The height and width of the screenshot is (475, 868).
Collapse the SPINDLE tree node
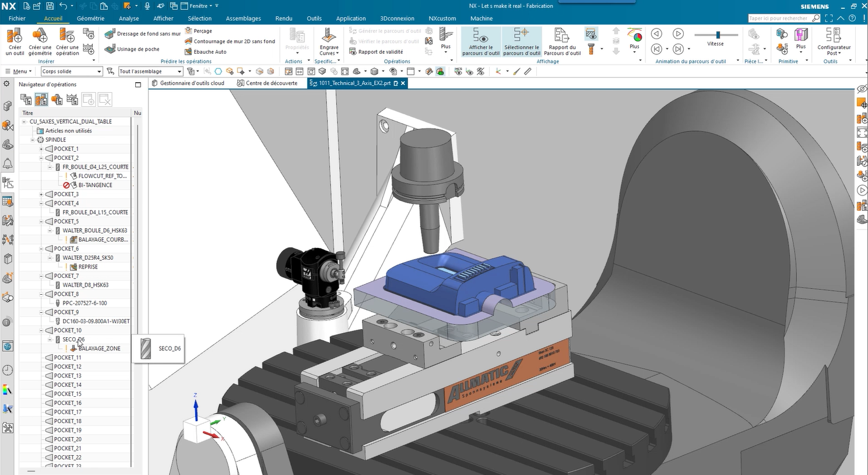pyautogui.click(x=33, y=140)
